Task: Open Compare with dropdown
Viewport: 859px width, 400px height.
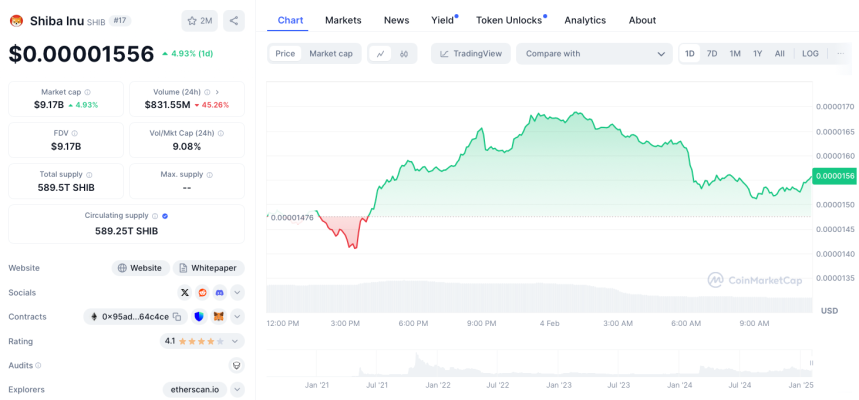Action: tap(594, 54)
